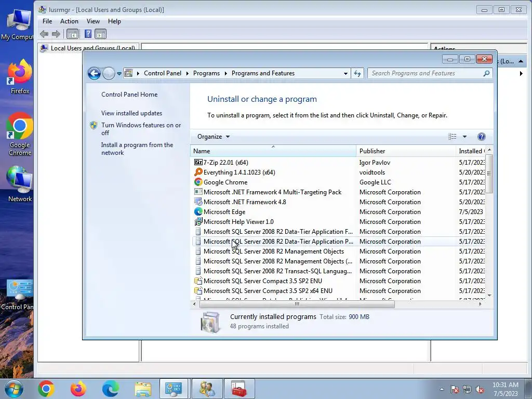Click lusrmgr toolbar Back arrow
Viewport: 532px width, 399px height.
(x=44, y=34)
